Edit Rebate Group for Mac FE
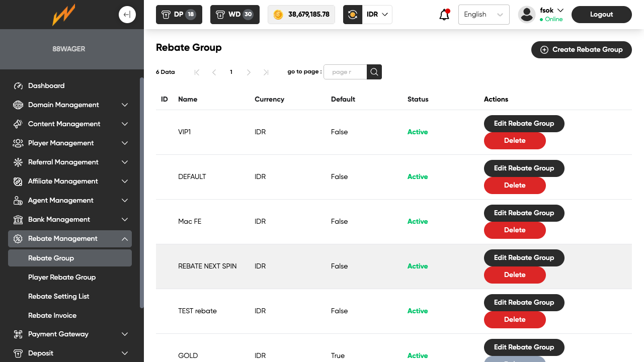644x362 pixels. tap(524, 213)
